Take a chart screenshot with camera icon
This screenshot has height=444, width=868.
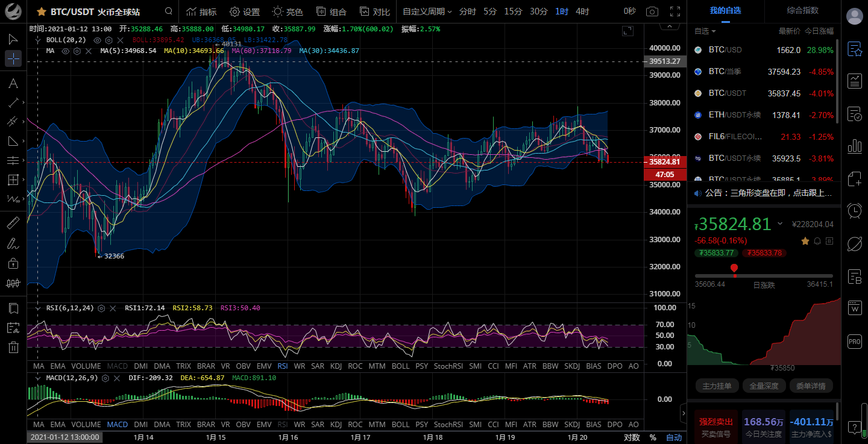(x=652, y=11)
